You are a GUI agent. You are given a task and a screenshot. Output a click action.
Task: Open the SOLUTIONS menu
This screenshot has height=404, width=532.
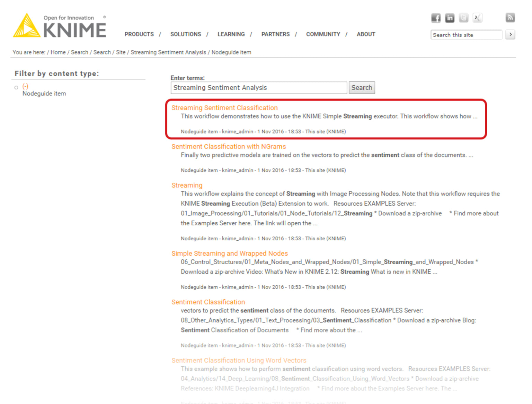tap(186, 34)
